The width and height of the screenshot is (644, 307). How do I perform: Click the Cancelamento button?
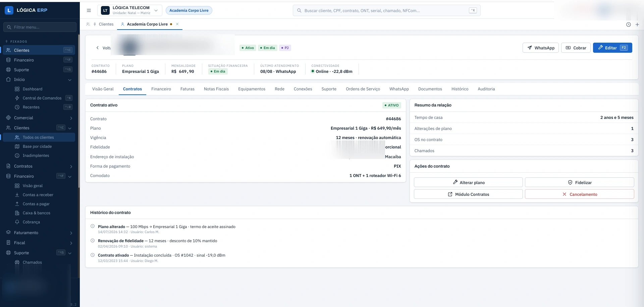(579, 194)
